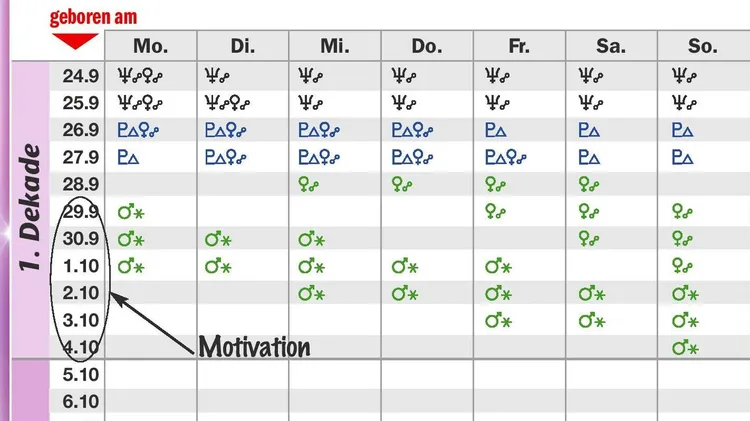Image resolution: width=750 pixels, height=421 pixels.
Task: Click Mars sextile symbol for 1.10 Thursday
Action: click(405, 266)
